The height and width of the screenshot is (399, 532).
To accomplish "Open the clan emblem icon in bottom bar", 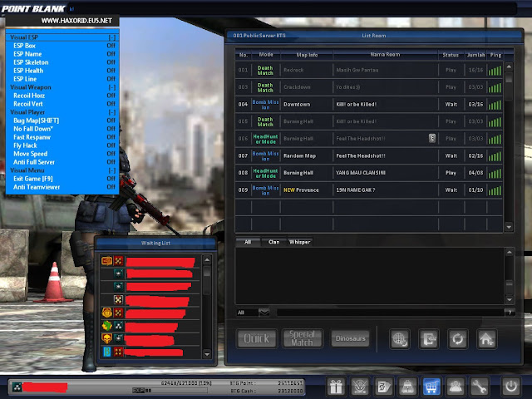I will (360, 386).
